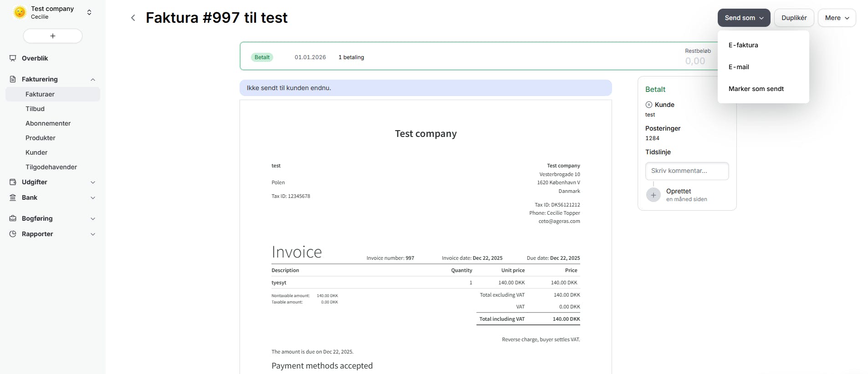Open posting number 1284 link

652,138
